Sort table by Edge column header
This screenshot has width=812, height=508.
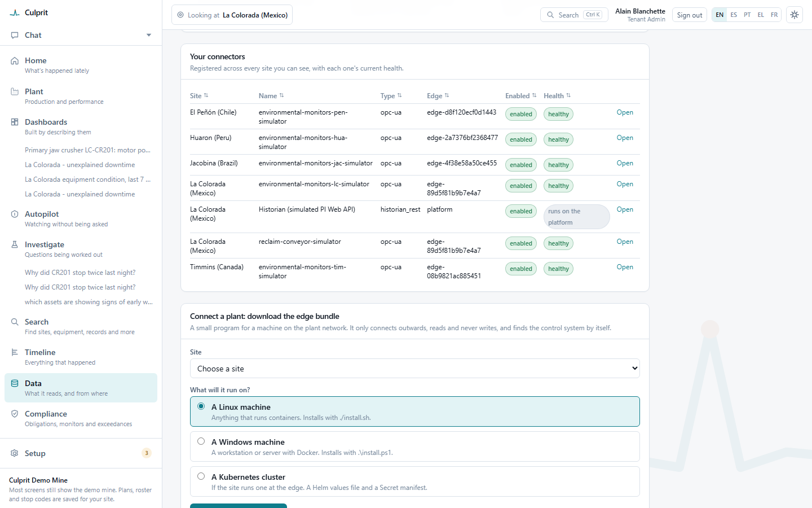(438, 96)
